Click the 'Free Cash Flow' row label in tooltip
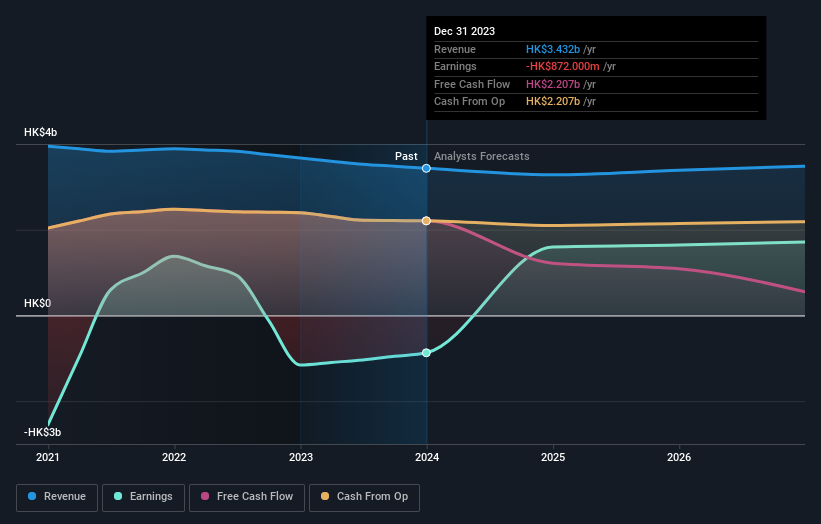Image resolution: width=821 pixels, height=524 pixels. click(472, 84)
